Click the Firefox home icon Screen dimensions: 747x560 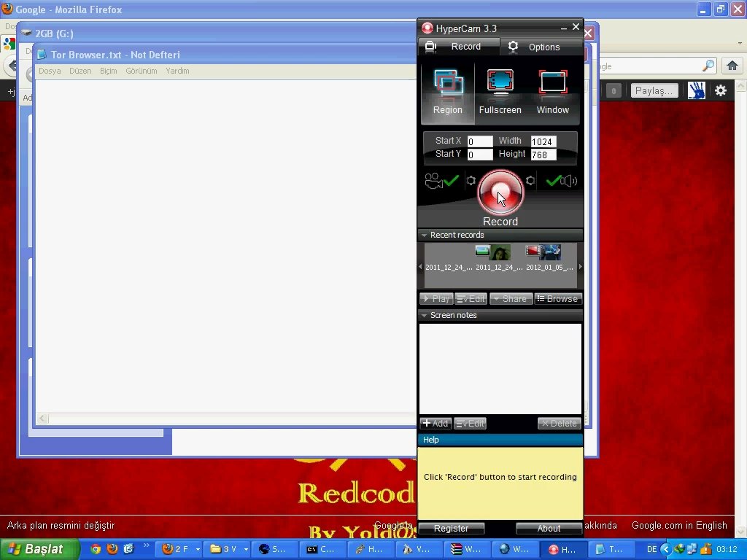tap(732, 66)
